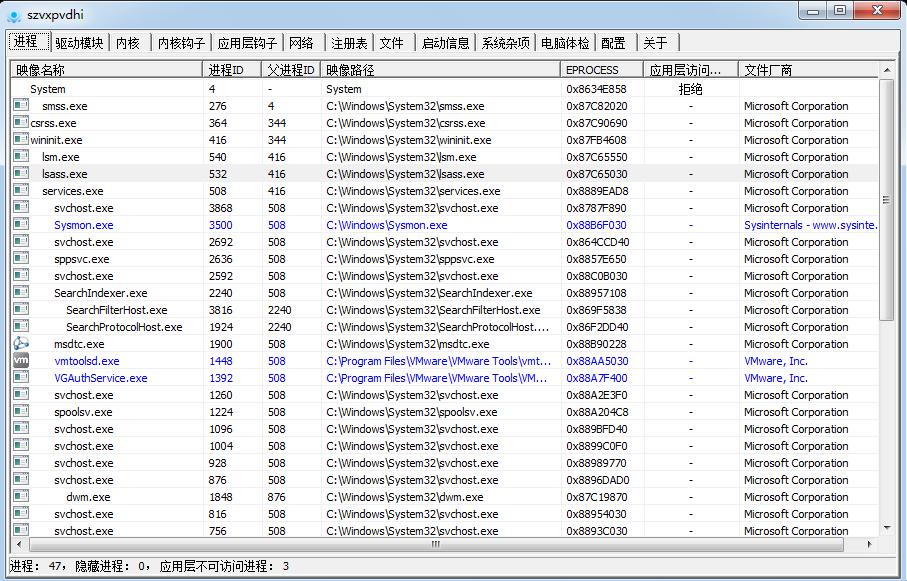Open the 注册表 (Registry) tab

tap(349, 43)
